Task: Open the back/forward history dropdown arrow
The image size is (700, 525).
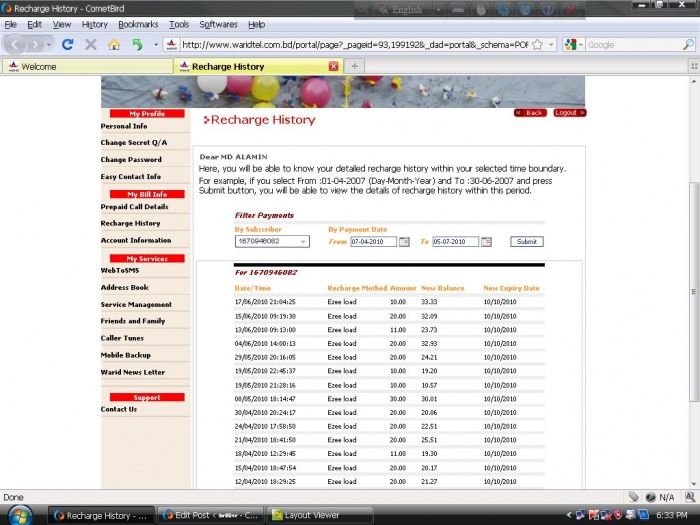Action: 50,45
